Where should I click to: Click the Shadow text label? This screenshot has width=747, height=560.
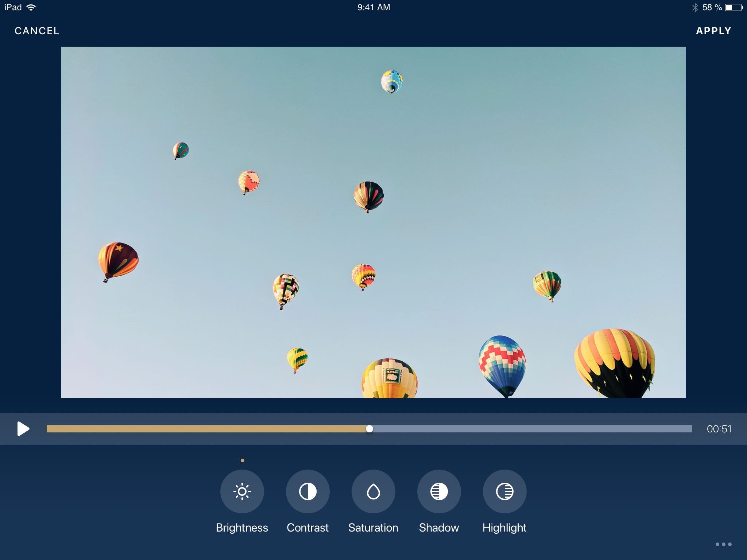pyautogui.click(x=439, y=528)
